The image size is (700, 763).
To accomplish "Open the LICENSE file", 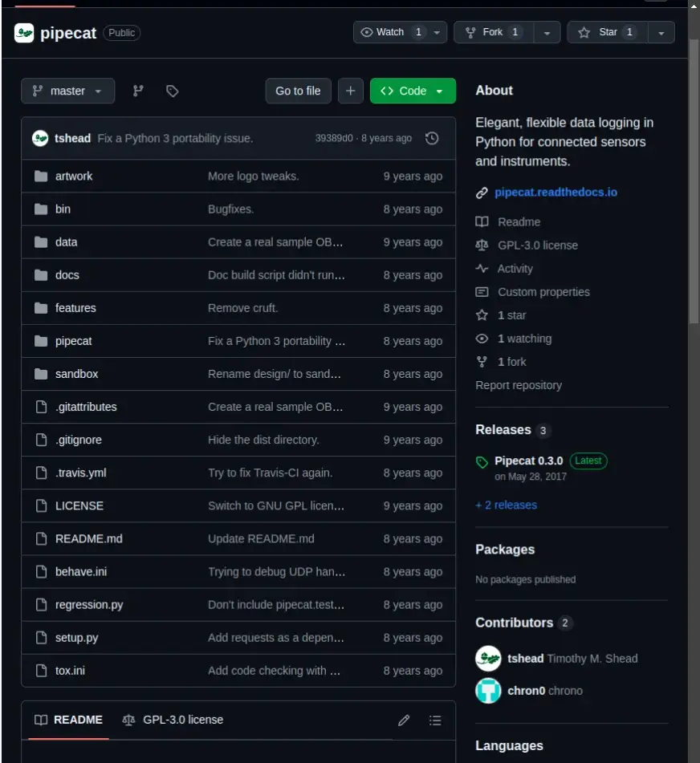I will (x=79, y=506).
